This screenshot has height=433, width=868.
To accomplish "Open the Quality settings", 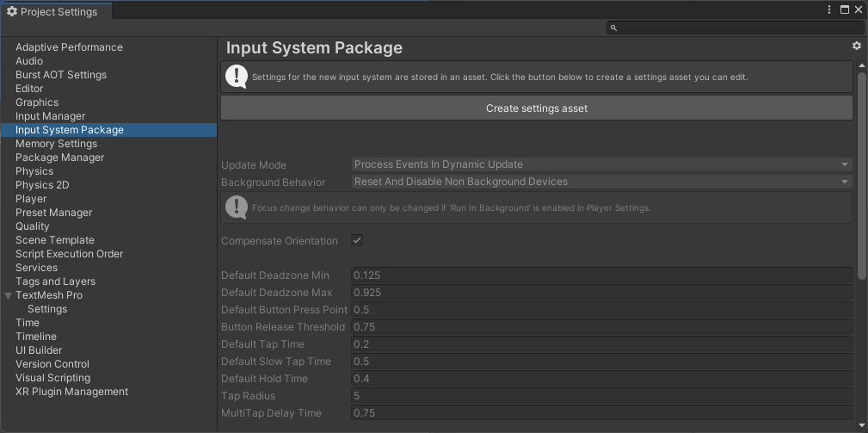I will (x=32, y=226).
